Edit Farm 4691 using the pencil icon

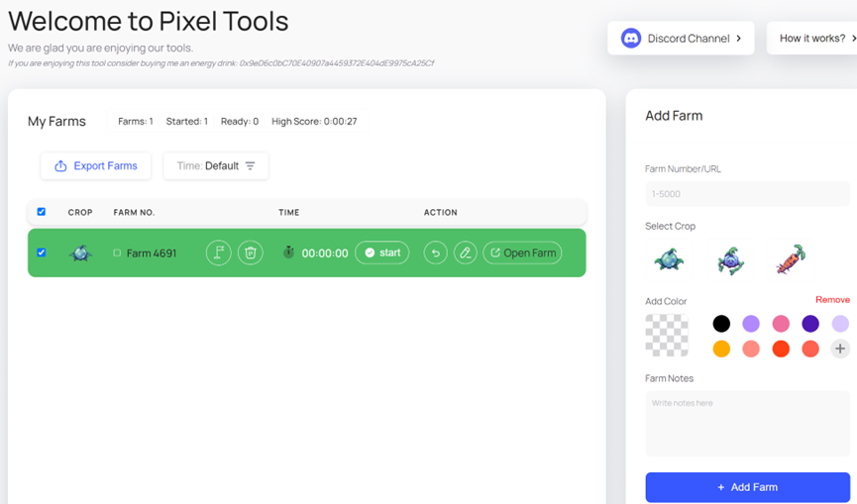tap(465, 252)
